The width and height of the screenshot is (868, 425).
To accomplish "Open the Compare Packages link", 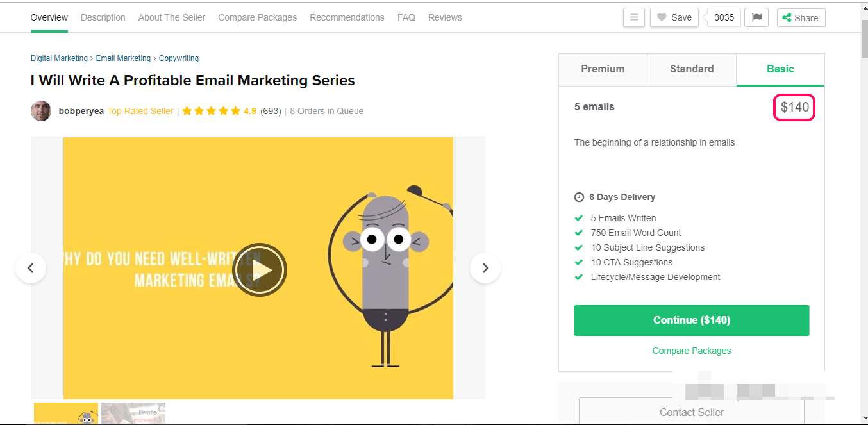I will click(x=691, y=351).
